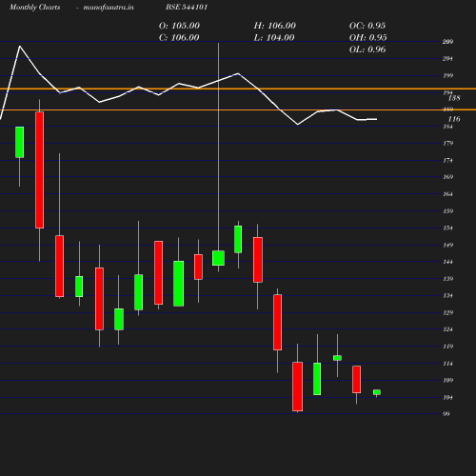Click the 109 price axis label

pyautogui.click(x=447, y=380)
